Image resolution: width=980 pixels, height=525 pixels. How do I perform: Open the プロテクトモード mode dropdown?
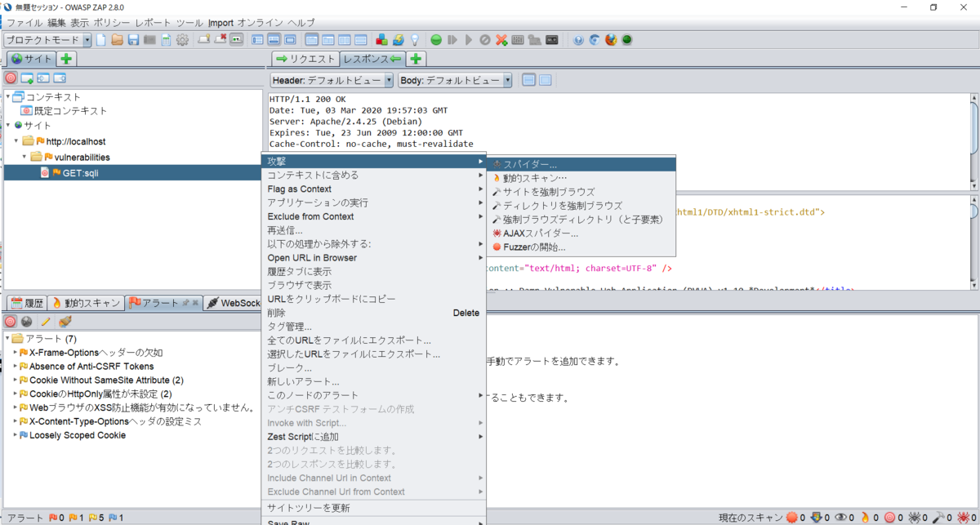[x=47, y=40]
